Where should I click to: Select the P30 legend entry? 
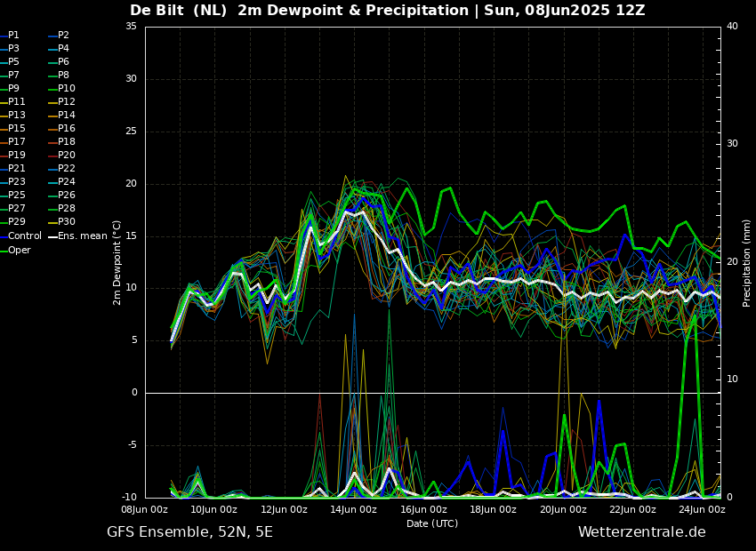(61, 221)
